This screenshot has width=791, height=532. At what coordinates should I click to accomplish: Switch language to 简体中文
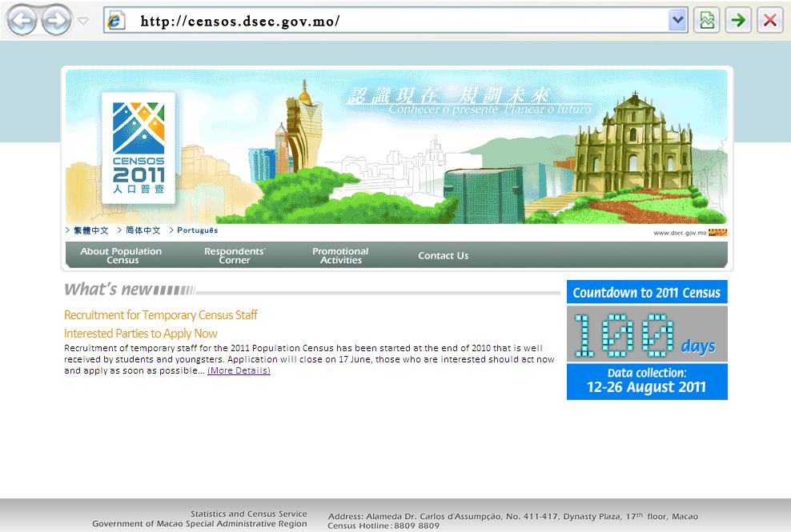click(143, 230)
